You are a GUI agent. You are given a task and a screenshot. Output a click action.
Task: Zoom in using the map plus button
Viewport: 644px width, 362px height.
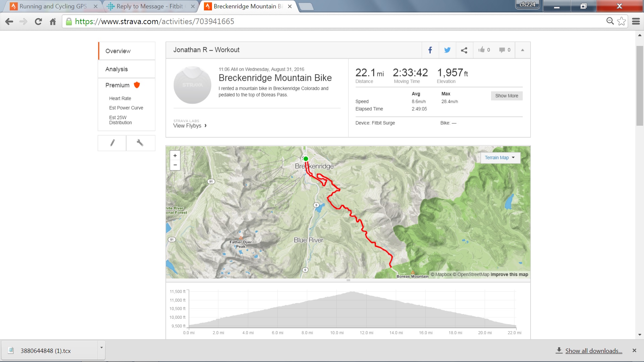click(x=175, y=156)
